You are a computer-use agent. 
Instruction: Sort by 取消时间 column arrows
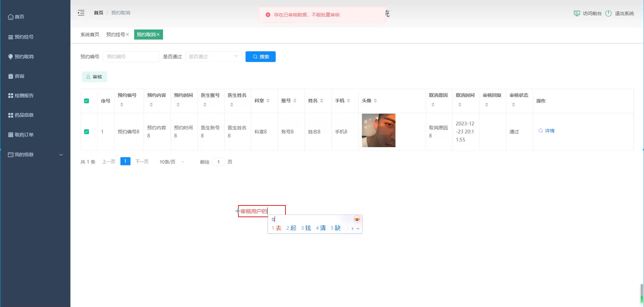click(460, 105)
